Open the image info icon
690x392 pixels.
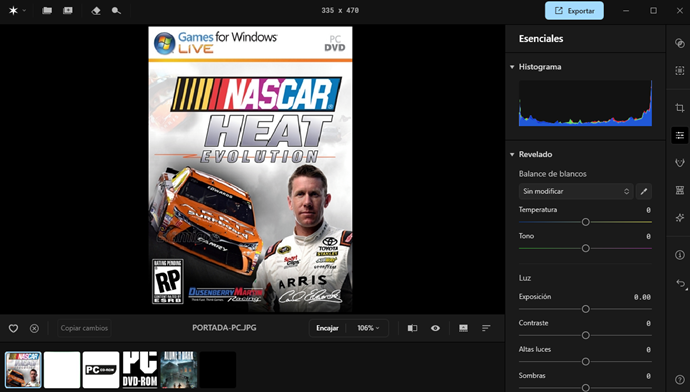pos(680,255)
